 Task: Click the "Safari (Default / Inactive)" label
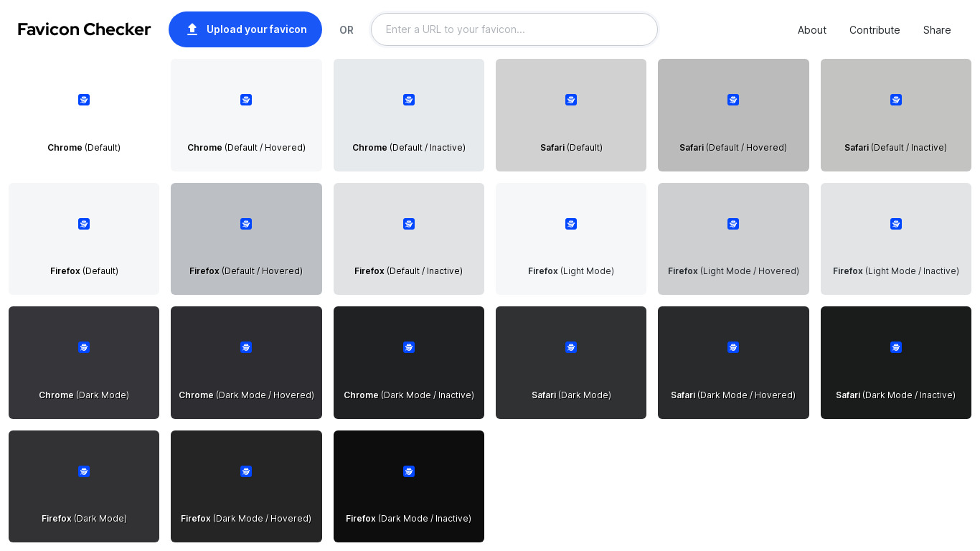[896, 148]
